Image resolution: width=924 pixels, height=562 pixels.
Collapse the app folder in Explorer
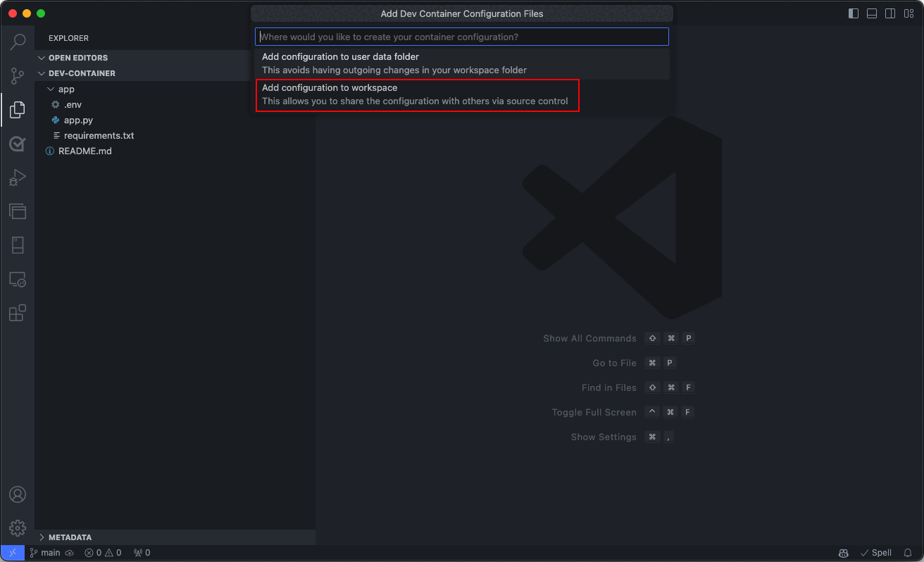(x=49, y=89)
